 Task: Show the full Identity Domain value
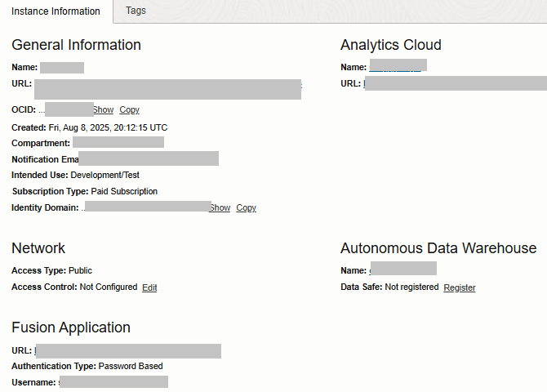coord(220,207)
